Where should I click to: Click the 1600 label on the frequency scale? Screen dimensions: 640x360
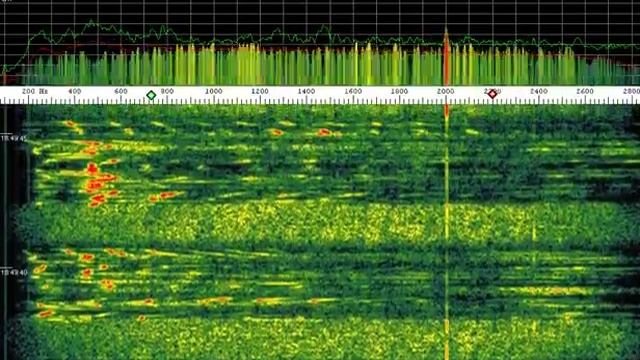(353, 91)
